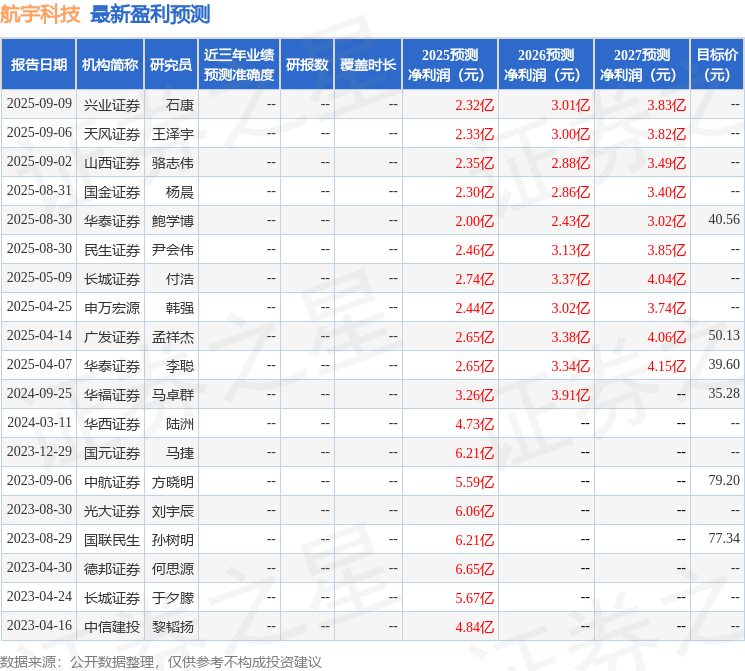Click analyst 付浩
Image resolution: width=745 pixels, height=671 pixels.
click(180, 279)
